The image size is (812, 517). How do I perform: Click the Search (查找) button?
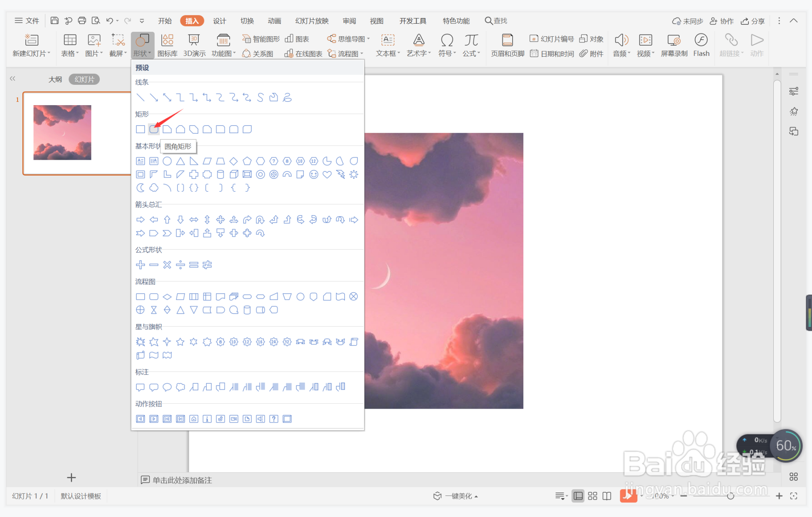[x=496, y=21]
